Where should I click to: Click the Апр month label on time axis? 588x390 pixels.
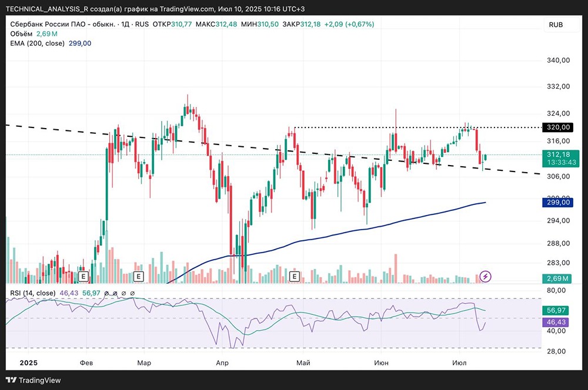[222, 362]
